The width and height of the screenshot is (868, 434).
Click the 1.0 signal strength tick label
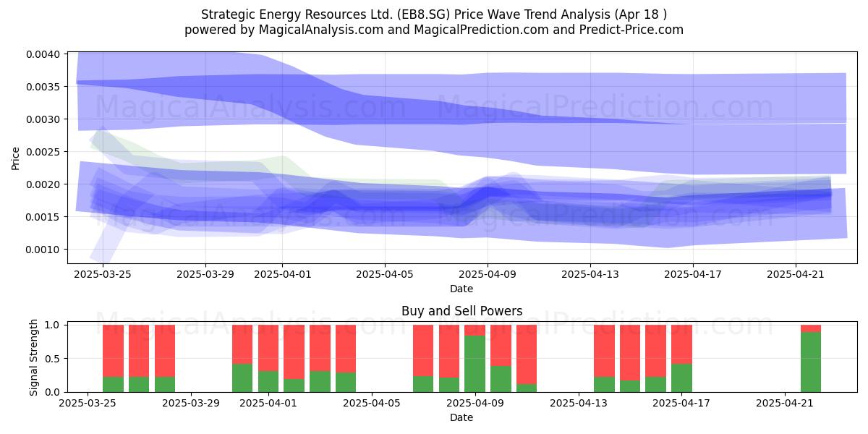click(54, 325)
